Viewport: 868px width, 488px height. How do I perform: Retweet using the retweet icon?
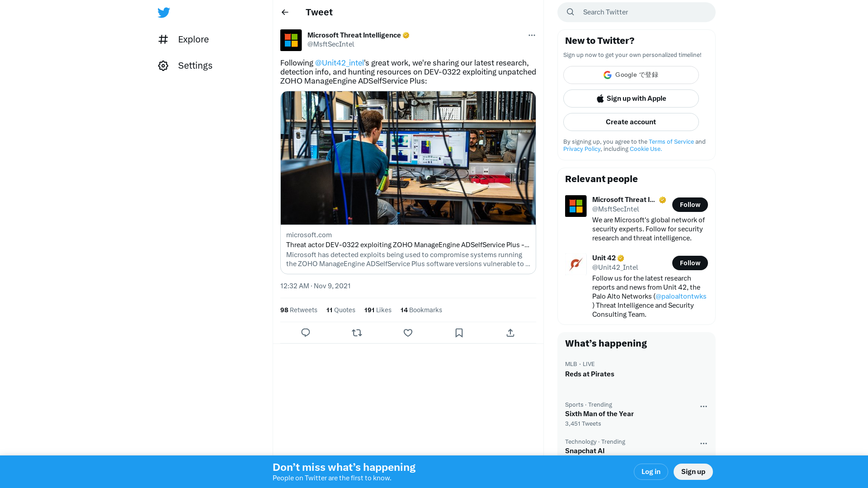357,333
